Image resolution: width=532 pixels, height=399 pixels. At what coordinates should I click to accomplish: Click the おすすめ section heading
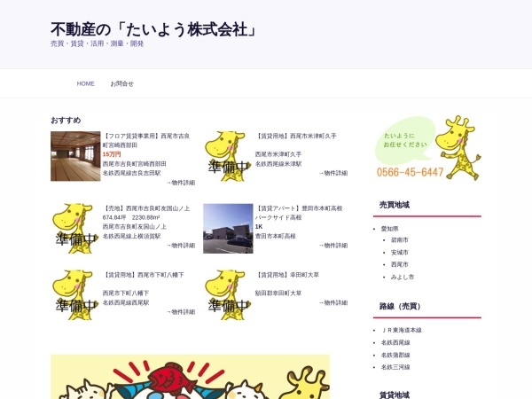click(66, 120)
